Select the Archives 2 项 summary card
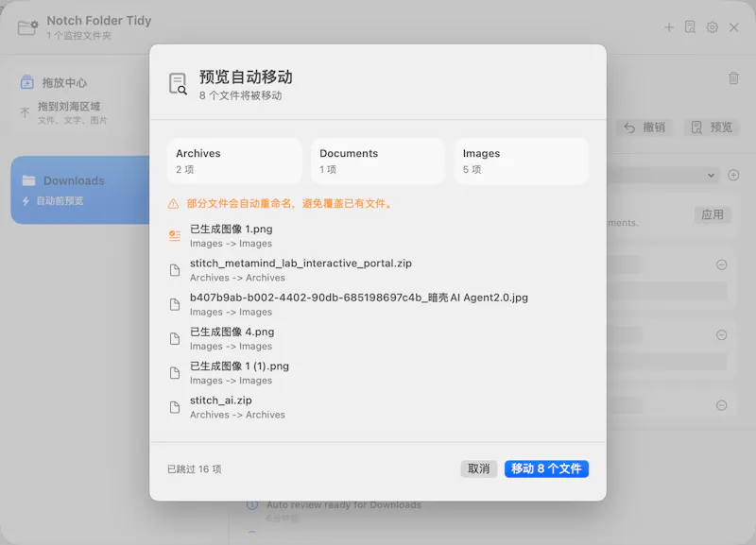The image size is (756, 545). 234,161
